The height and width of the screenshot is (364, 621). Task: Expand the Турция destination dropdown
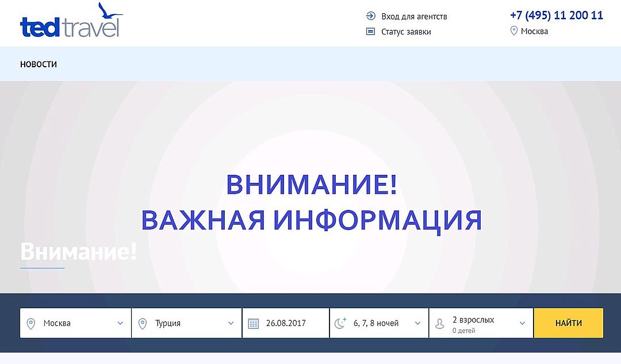(231, 323)
